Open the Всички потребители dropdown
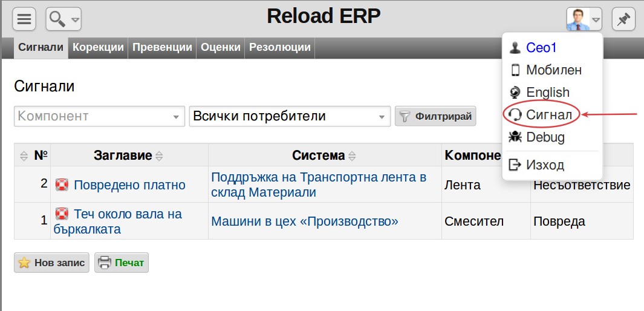The height and width of the screenshot is (311, 644). tap(290, 116)
